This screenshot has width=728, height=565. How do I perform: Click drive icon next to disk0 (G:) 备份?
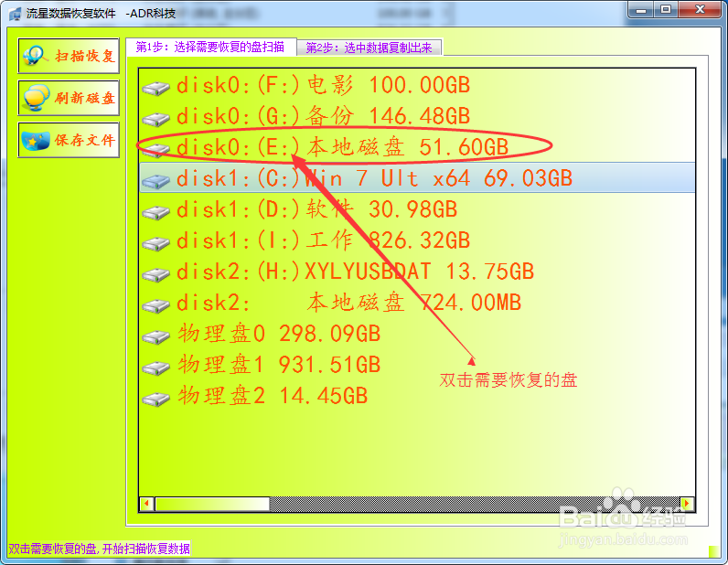[156, 120]
